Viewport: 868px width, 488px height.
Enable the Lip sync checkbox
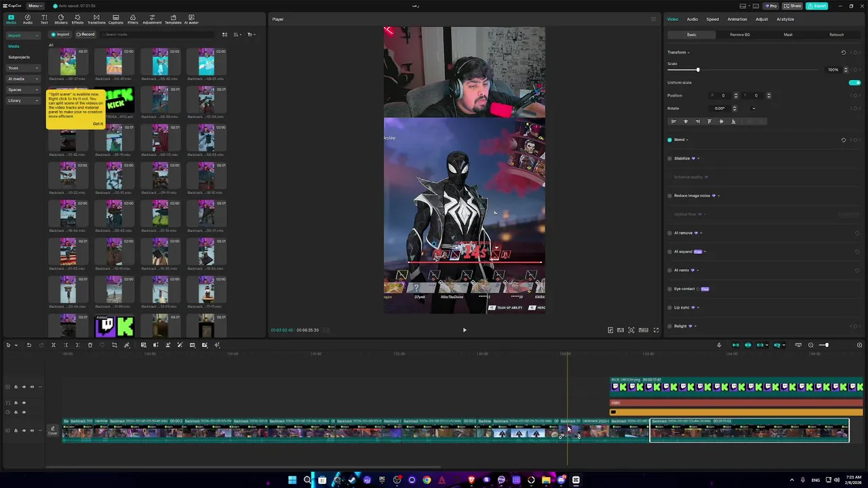click(x=669, y=308)
